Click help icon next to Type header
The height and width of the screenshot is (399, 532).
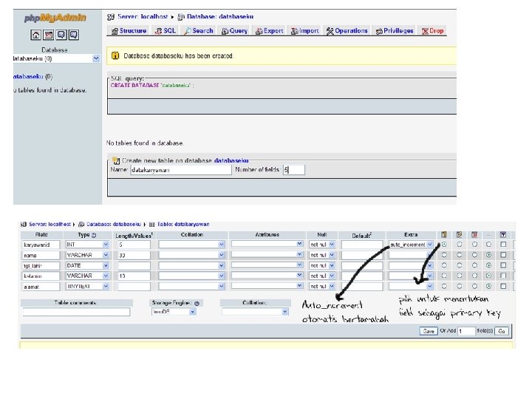click(94, 235)
